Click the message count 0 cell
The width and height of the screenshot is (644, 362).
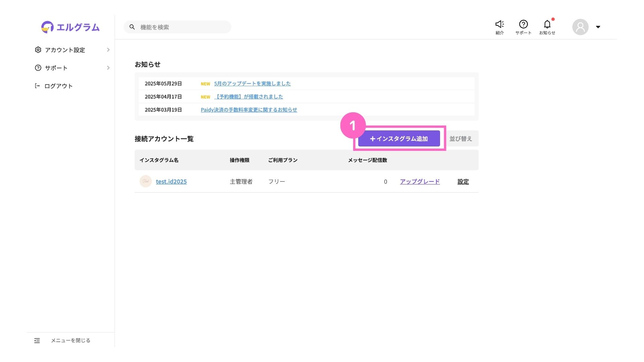point(385,182)
